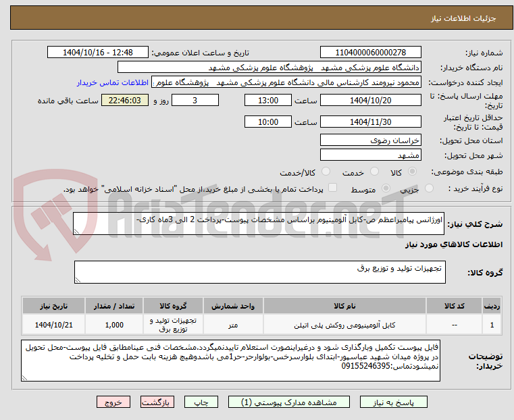The image size is (514, 420).
Task: Click the گروه کالا textbox تجهیزات تولید و توزیع برق
Action: 259,272
